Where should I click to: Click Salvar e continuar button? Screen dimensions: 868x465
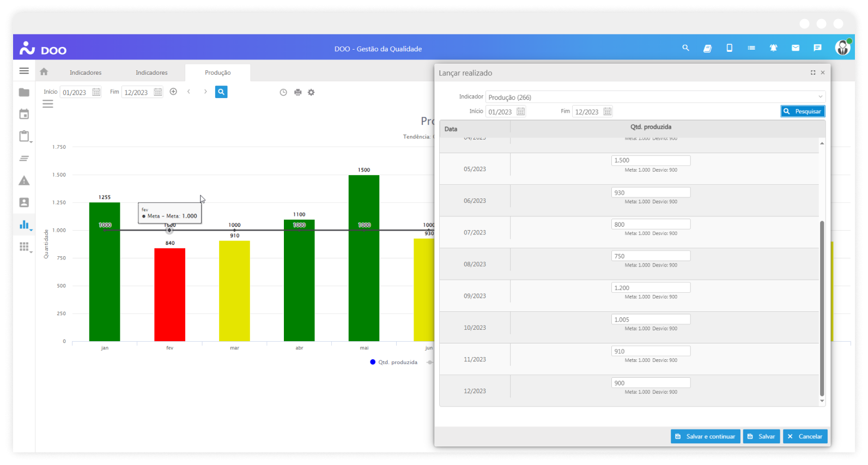pyautogui.click(x=705, y=436)
